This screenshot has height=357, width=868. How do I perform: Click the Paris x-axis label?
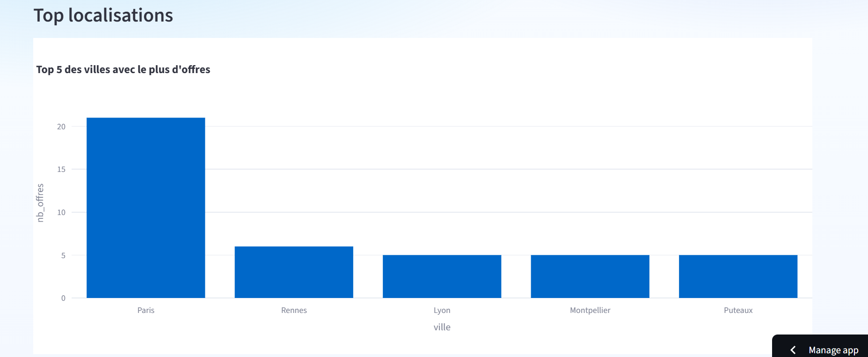click(x=146, y=310)
